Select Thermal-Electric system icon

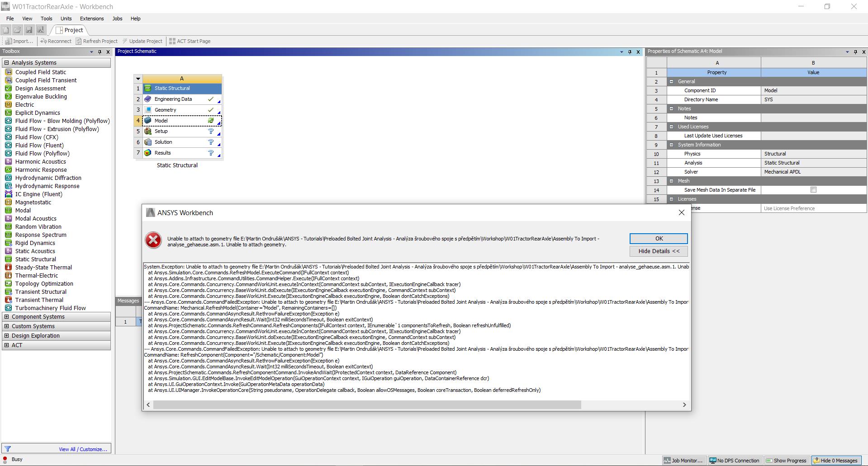(x=8, y=275)
